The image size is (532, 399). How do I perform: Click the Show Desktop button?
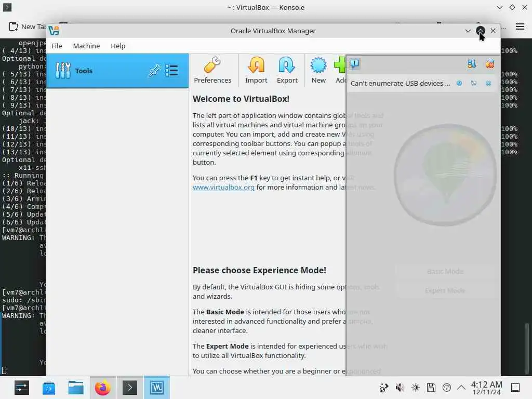pos(515,388)
